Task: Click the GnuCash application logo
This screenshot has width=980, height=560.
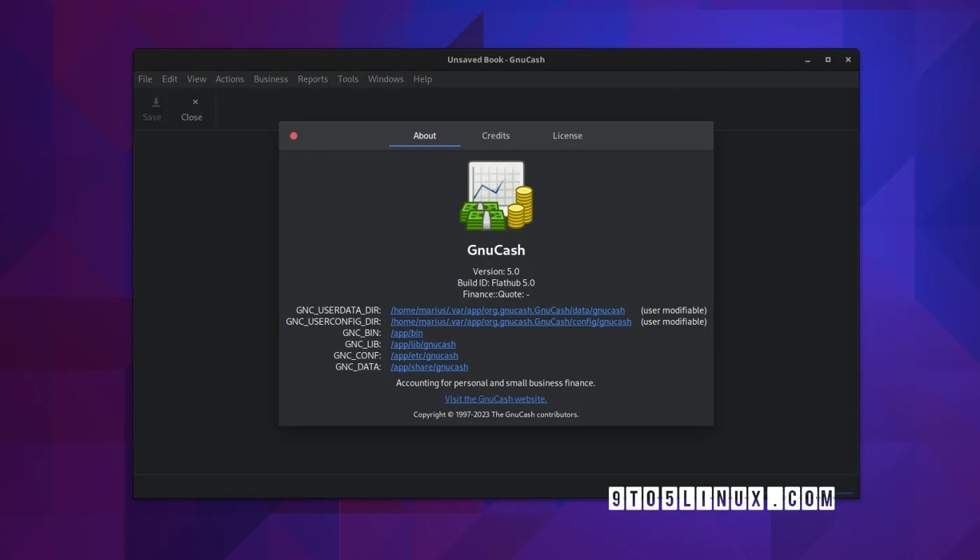Action: click(496, 196)
